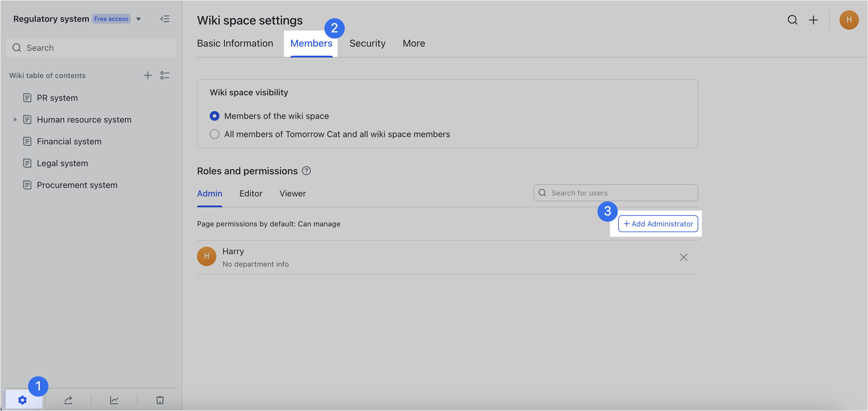Click the sort/manage icon beside the contents plus button

tap(165, 75)
